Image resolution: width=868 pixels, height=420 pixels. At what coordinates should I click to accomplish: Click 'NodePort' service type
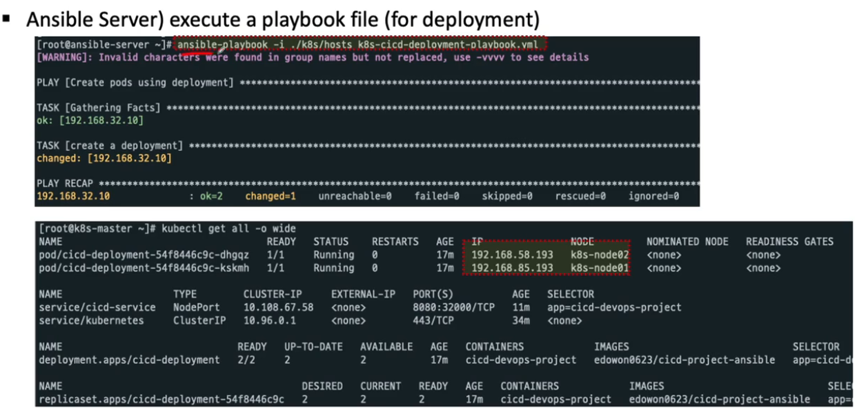pos(196,308)
